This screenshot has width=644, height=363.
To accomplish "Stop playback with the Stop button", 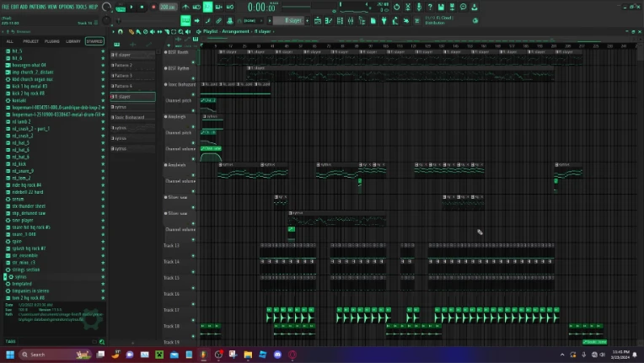I will click(142, 7).
